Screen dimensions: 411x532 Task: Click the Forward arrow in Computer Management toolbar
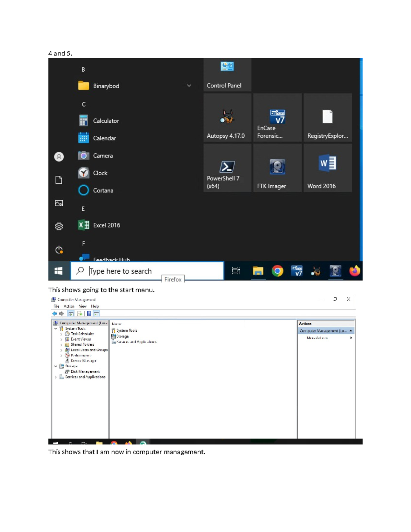(61, 313)
